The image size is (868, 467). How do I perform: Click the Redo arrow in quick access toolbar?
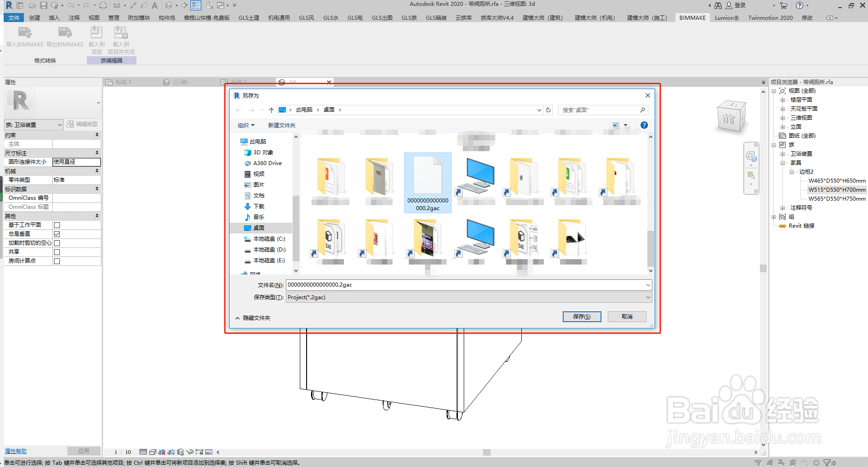click(x=86, y=5)
